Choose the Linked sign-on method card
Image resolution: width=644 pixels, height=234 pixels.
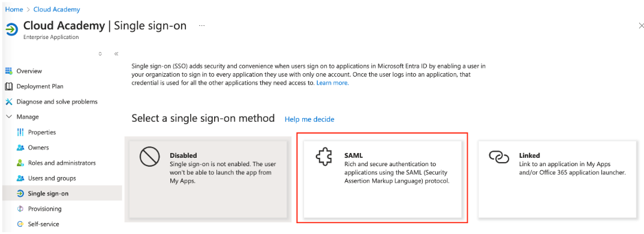[x=557, y=179]
